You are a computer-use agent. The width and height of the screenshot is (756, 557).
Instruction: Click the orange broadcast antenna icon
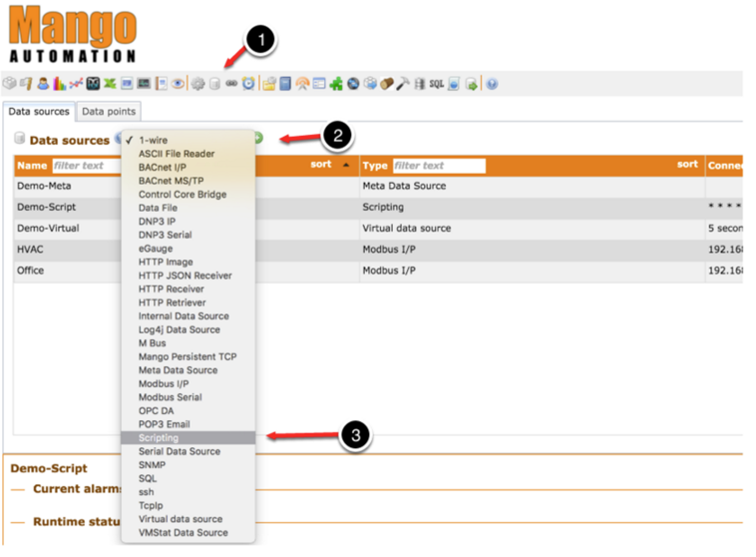tap(302, 84)
